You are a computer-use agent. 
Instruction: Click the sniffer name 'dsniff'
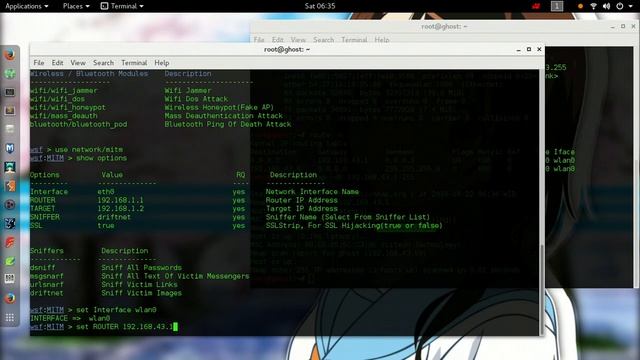click(x=42, y=268)
